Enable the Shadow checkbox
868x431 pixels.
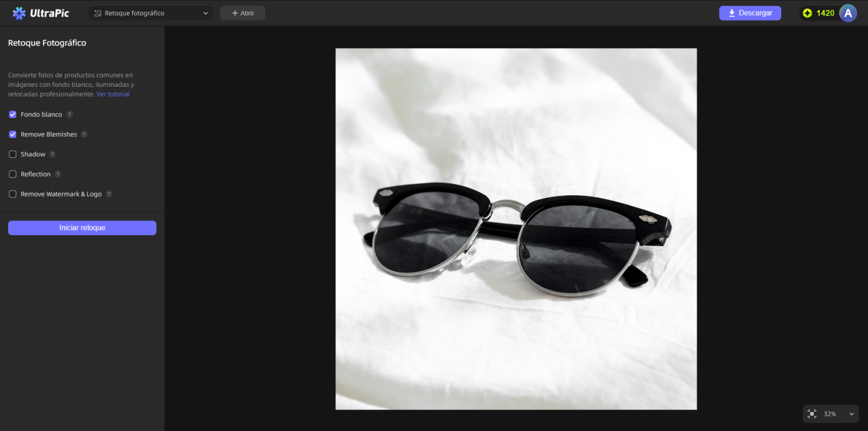[x=12, y=154]
